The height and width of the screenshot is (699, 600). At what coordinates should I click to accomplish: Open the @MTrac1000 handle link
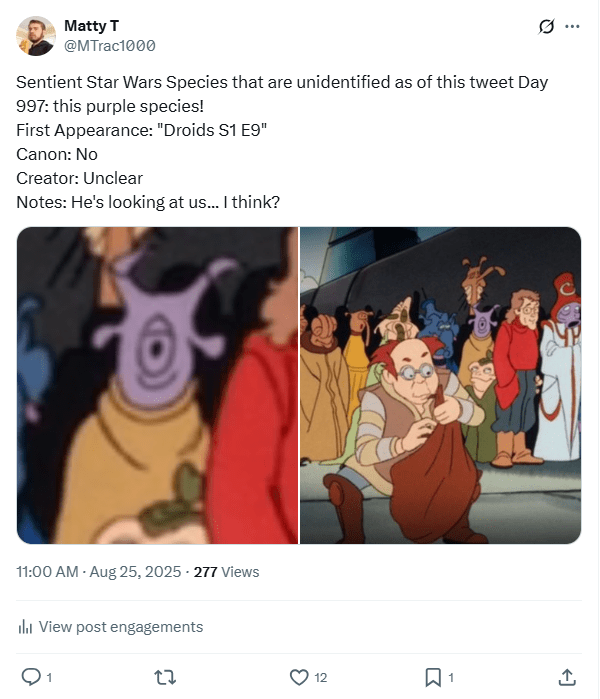coord(110,46)
